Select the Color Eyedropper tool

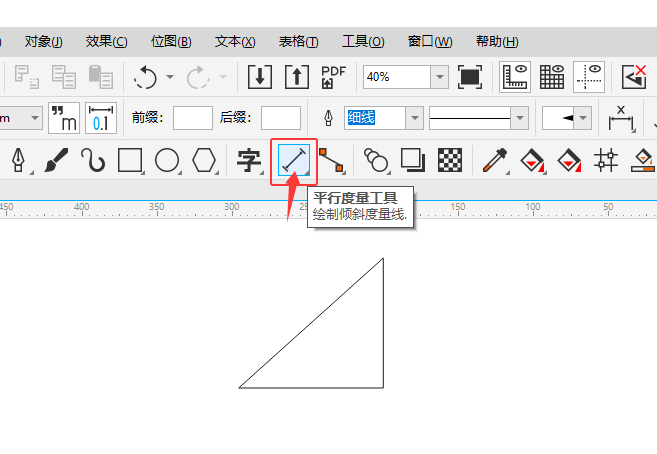coord(495,160)
